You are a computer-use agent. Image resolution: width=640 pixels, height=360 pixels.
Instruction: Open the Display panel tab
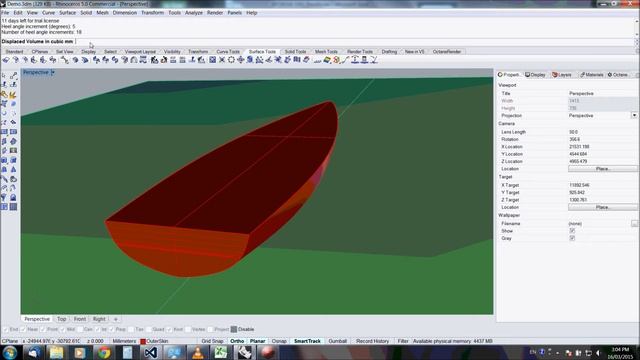535,75
